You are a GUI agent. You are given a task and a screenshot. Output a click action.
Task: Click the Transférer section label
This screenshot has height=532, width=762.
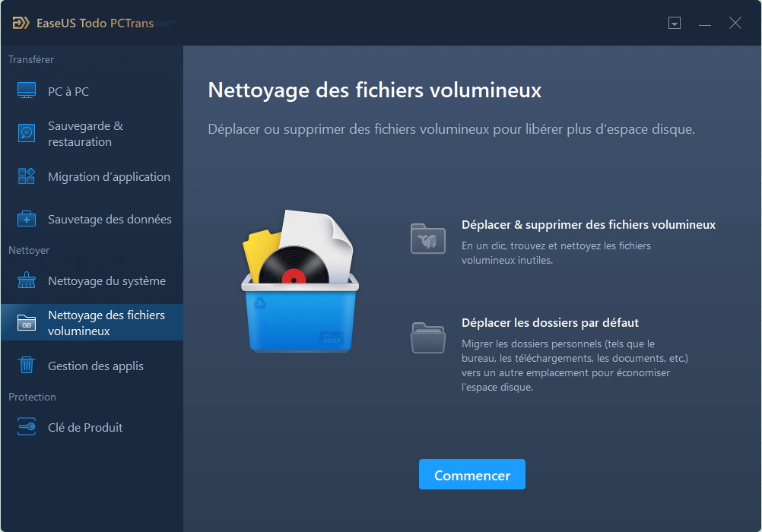[x=31, y=59]
